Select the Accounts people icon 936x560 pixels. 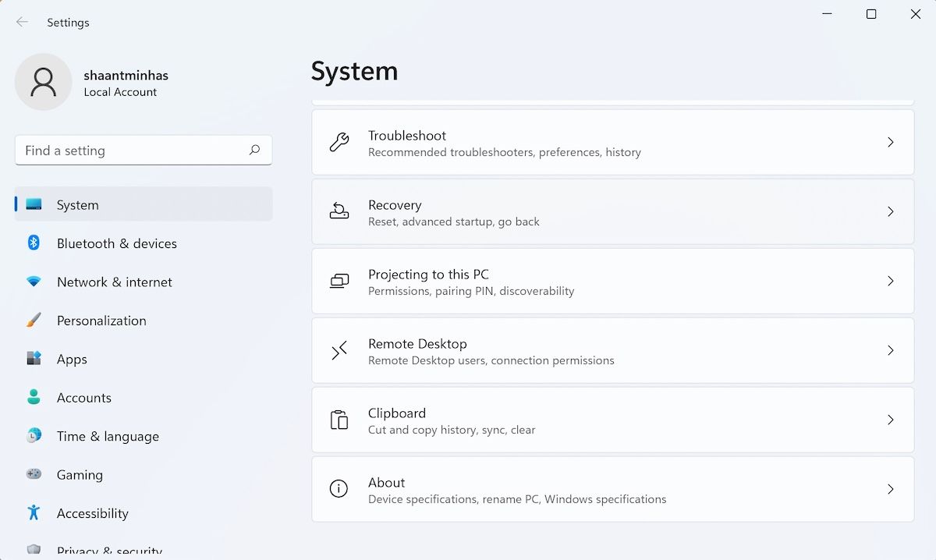[33, 398]
